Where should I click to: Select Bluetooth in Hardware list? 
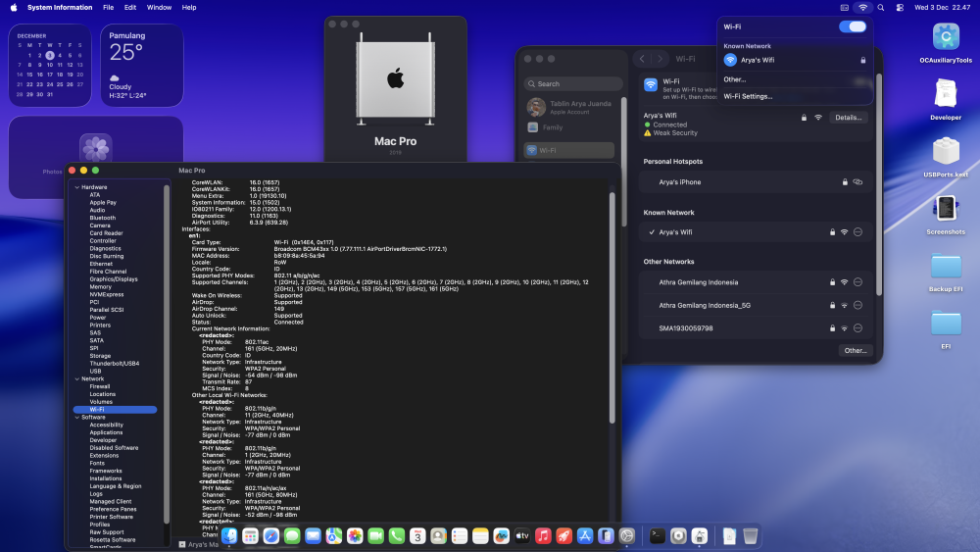[103, 218]
